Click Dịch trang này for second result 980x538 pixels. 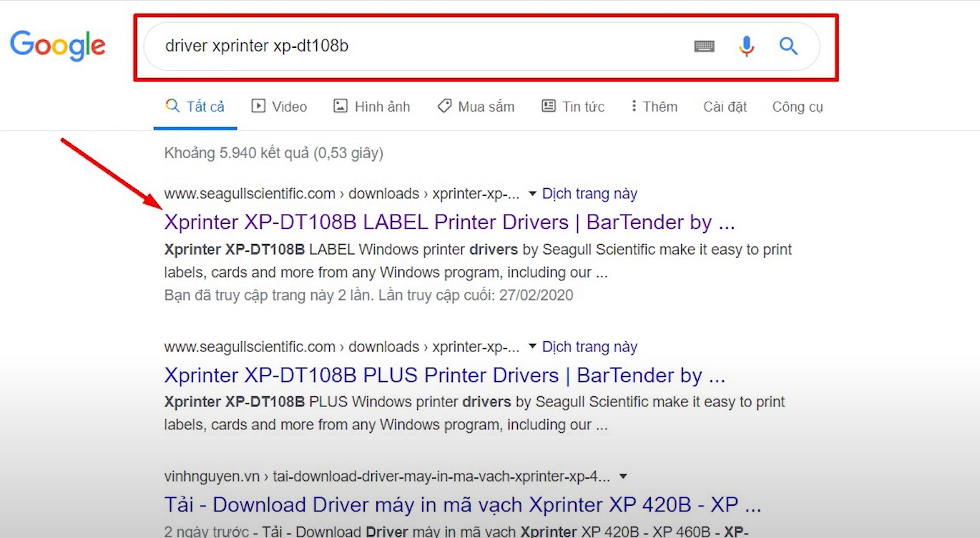pyautogui.click(x=589, y=347)
